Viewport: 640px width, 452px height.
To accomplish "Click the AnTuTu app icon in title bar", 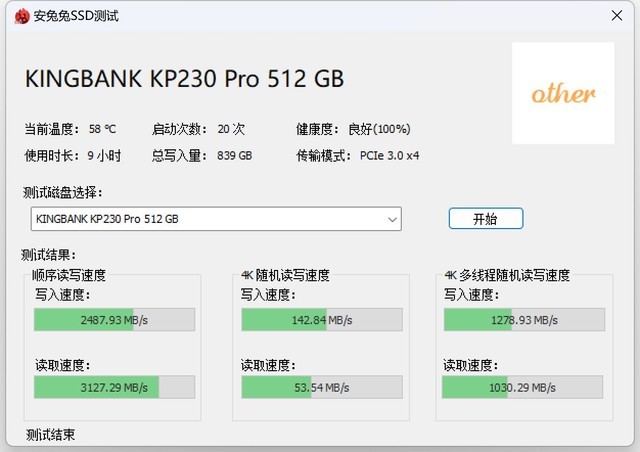I will click(x=22, y=16).
